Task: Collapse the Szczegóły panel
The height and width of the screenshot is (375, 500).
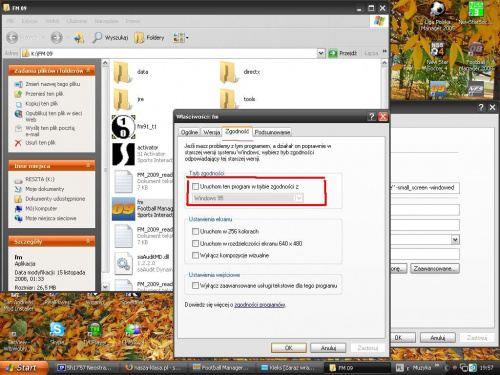Action: pos(88,241)
